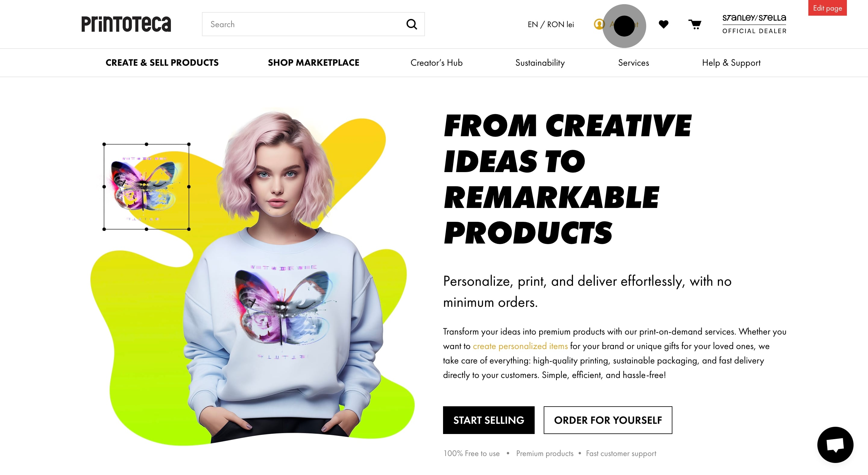Open the wishlist heart icon
Image resolution: width=868 pixels, height=475 pixels.
pyautogui.click(x=663, y=24)
